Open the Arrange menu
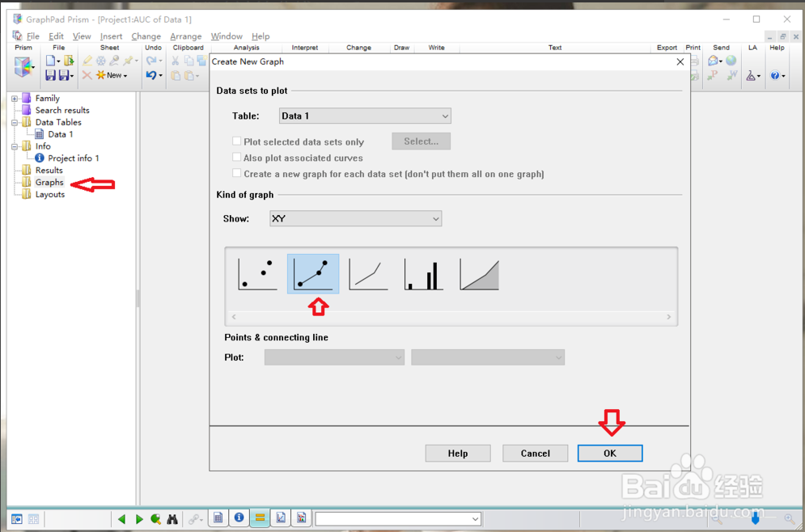 click(186, 36)
